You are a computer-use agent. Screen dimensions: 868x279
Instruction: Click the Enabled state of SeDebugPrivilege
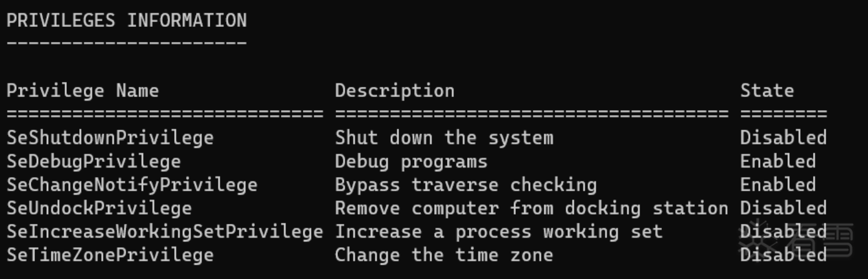778,161
